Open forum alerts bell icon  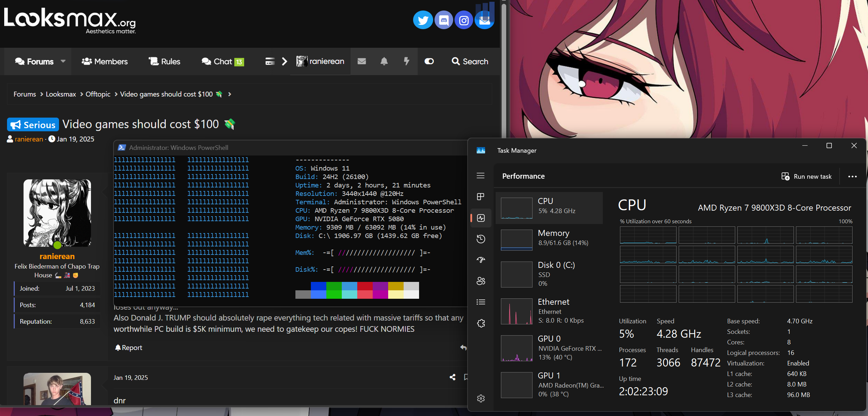(384, 61)
